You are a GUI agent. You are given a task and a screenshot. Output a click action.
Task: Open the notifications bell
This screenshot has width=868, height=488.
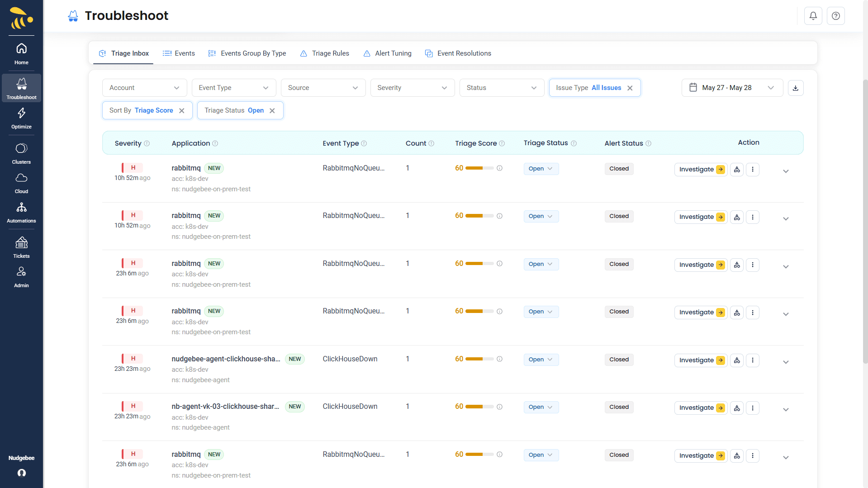(x=813, y=16)
